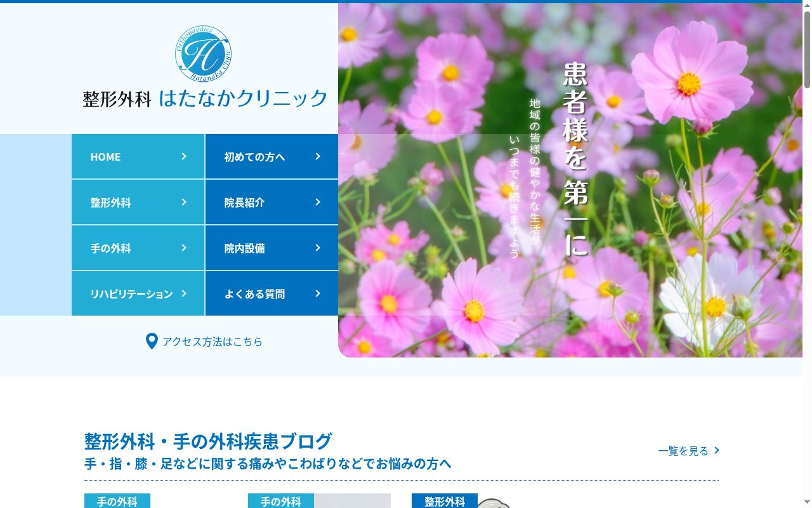Select 院長紹介 from the navigation
The image size is (812, 508).
pos(272,202)
